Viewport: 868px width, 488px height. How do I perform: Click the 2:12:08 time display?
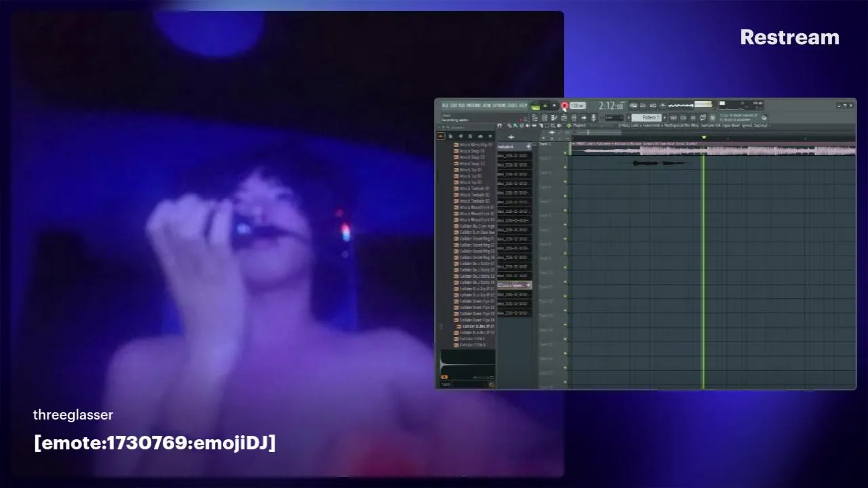pos(611,106)
